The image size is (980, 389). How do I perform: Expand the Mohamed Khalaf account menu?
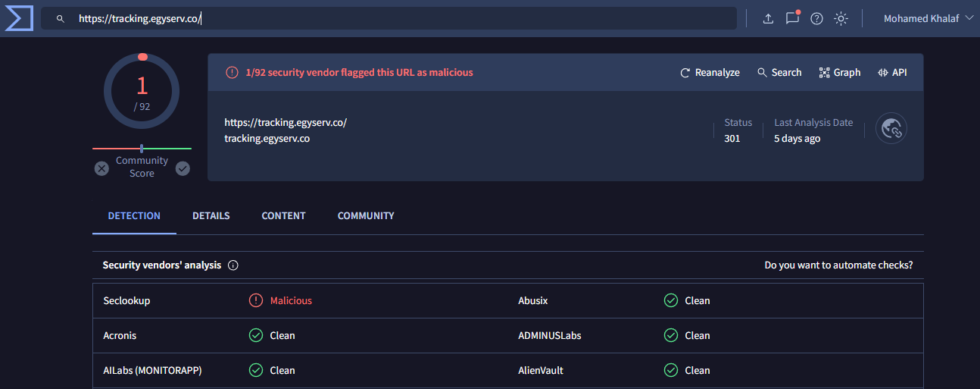pyautogui.click(x=929, y=19)
